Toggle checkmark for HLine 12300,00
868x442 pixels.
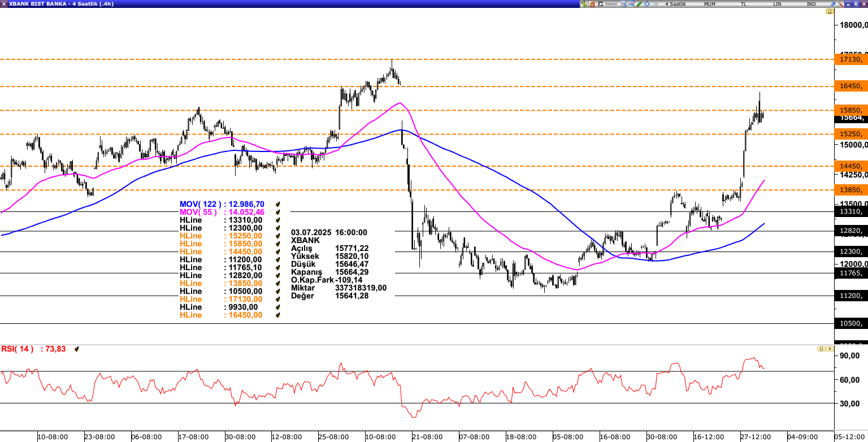277,228
